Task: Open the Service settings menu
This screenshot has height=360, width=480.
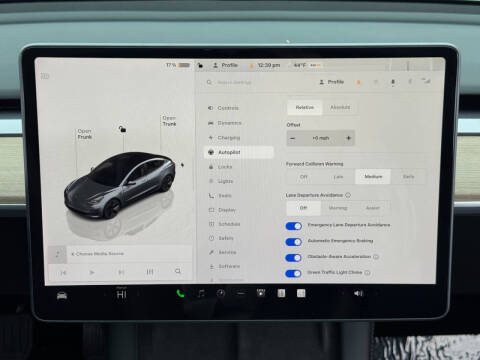Action: click(x=222, y=252)
